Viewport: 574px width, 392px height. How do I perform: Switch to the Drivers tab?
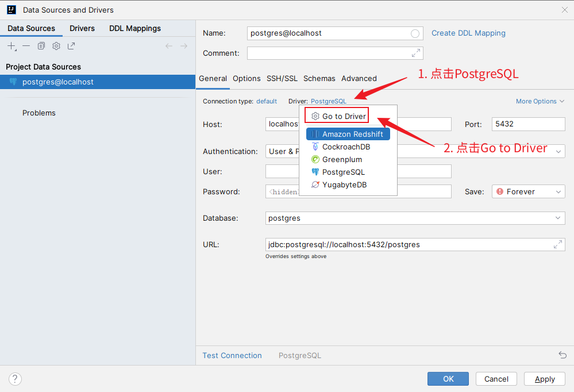point(82,28)
